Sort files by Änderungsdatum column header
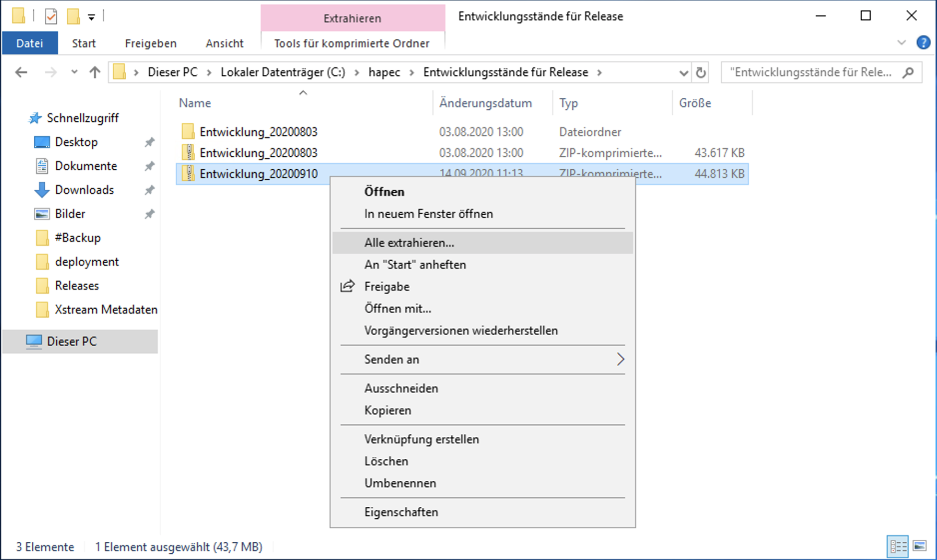Screen dimensions: 937x560 pos(485,103)
